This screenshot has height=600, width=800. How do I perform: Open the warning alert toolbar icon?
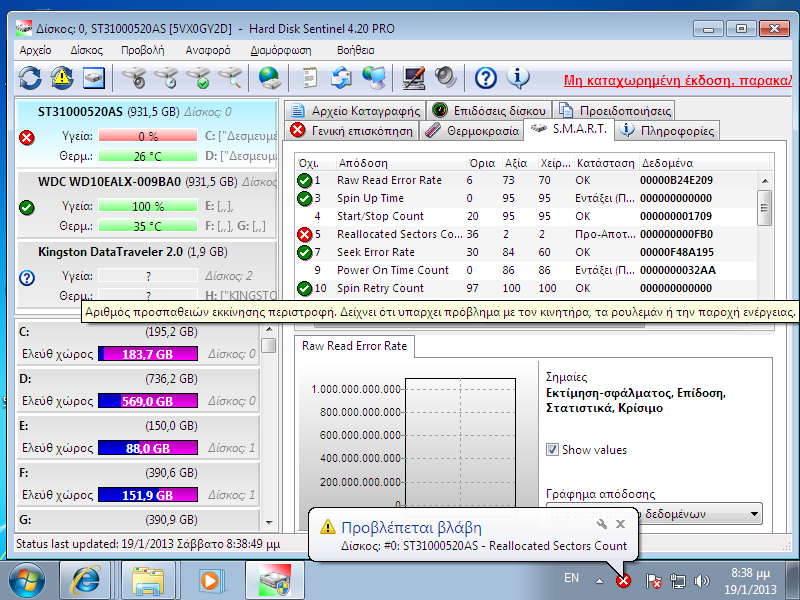click(x=62, y=78)
